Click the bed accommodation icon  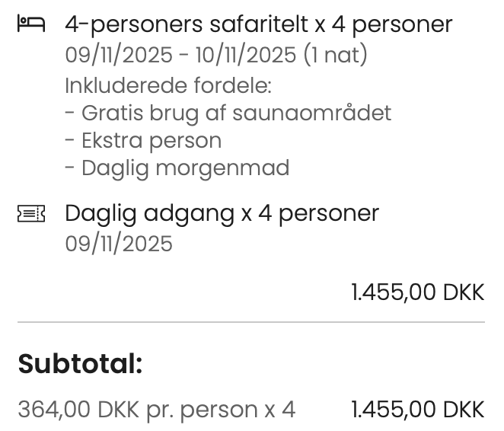pyautogui.click(x=31, y=24)
